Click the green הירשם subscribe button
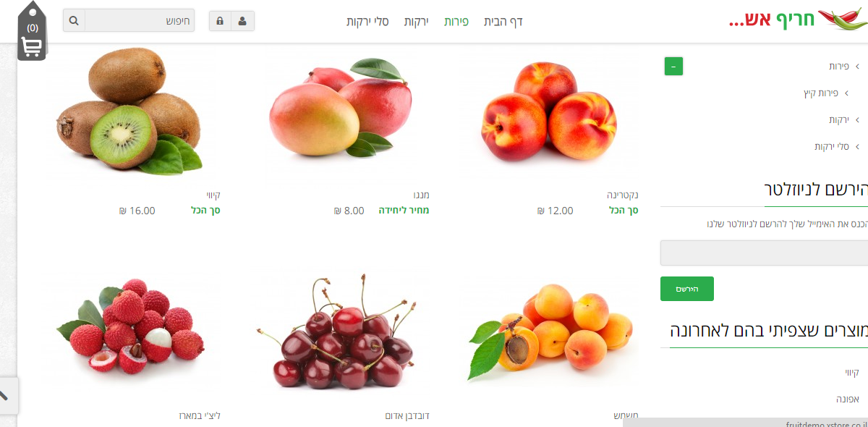 (687, 289)
